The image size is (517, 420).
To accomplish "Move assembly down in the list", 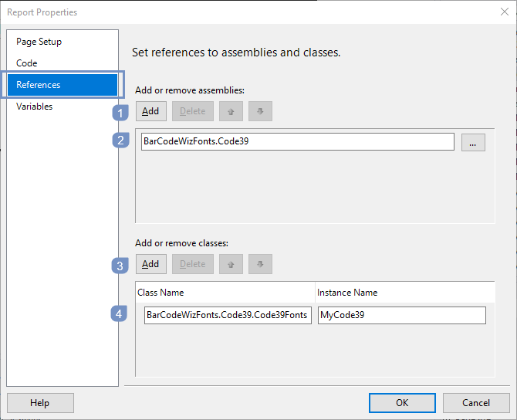I will [x=260, y=111].
